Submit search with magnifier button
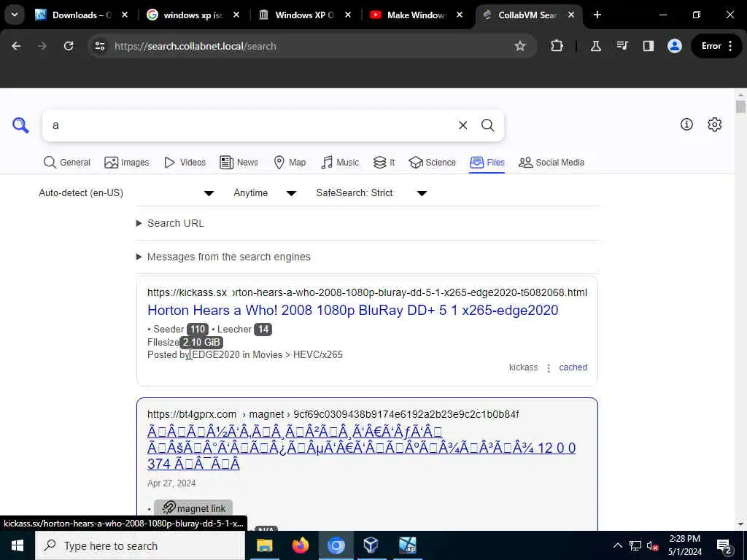Viewport: 747px width, 560px height. point(487,125)
